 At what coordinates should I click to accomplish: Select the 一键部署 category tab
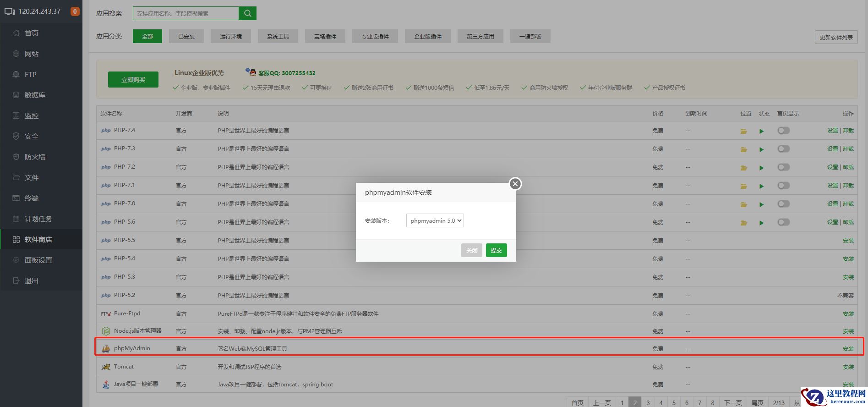(x=530, y=36)
